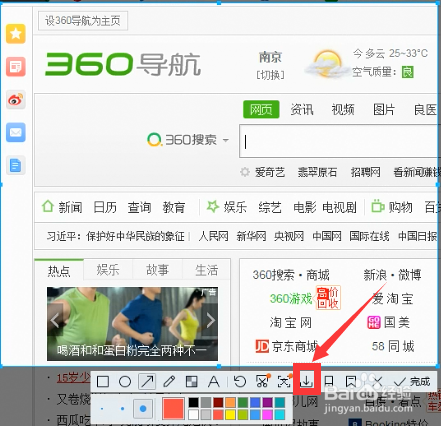Click the 360导航 logo
This screenshot has width=441, height=426.
tap(123, 64)
